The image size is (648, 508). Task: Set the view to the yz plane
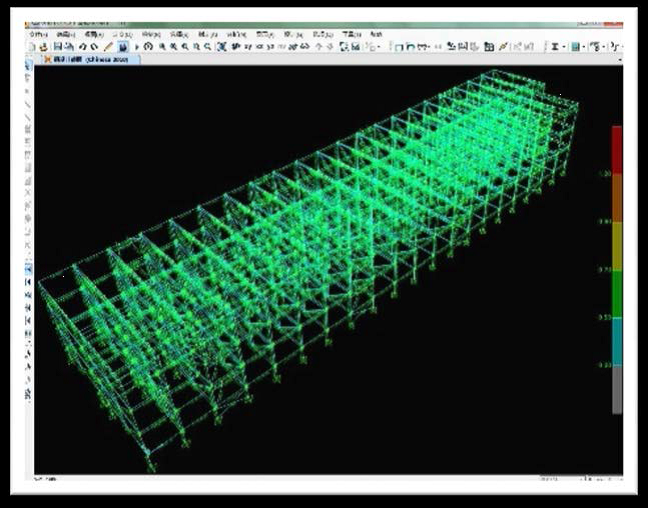[271, 47]
